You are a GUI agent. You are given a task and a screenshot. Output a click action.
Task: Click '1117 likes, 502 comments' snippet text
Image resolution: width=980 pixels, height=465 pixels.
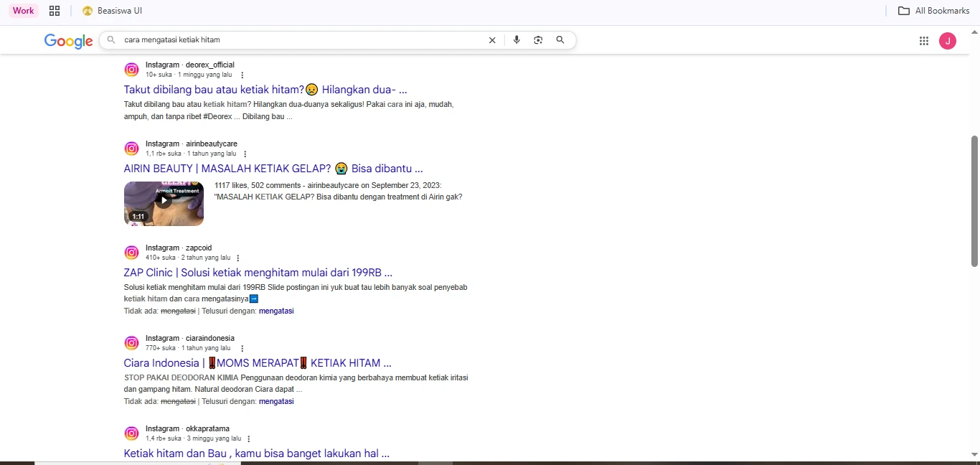tap(260, 185)
